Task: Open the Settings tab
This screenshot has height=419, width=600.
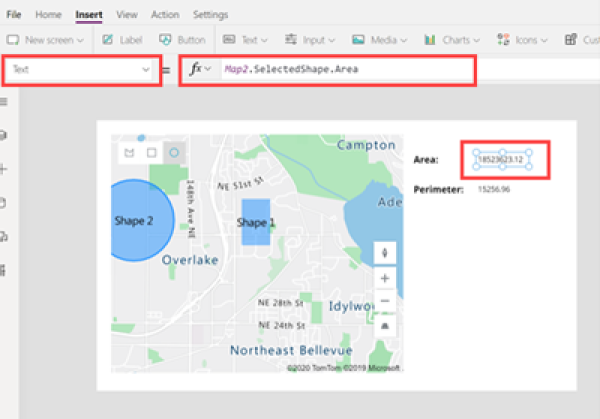Action: pos(210,15)
